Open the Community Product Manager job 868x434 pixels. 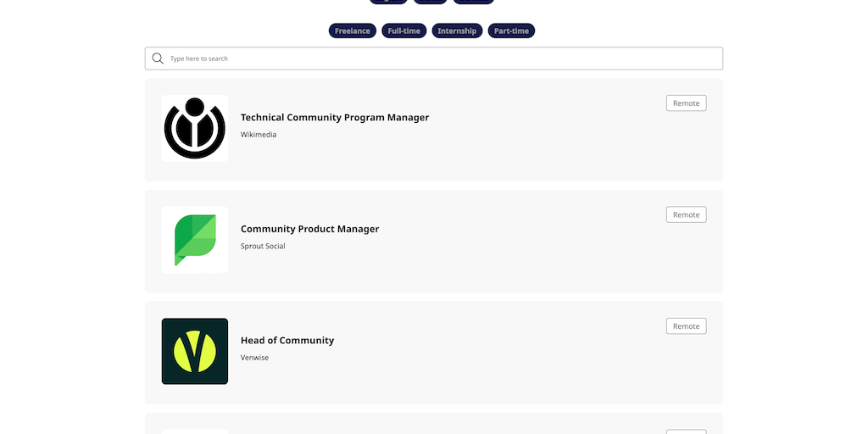309,229
